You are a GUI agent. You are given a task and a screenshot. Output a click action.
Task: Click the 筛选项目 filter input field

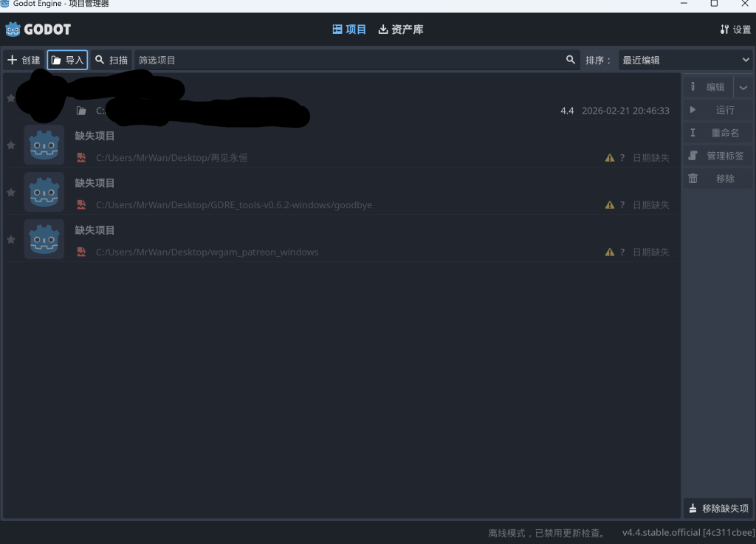coord(347,60)
